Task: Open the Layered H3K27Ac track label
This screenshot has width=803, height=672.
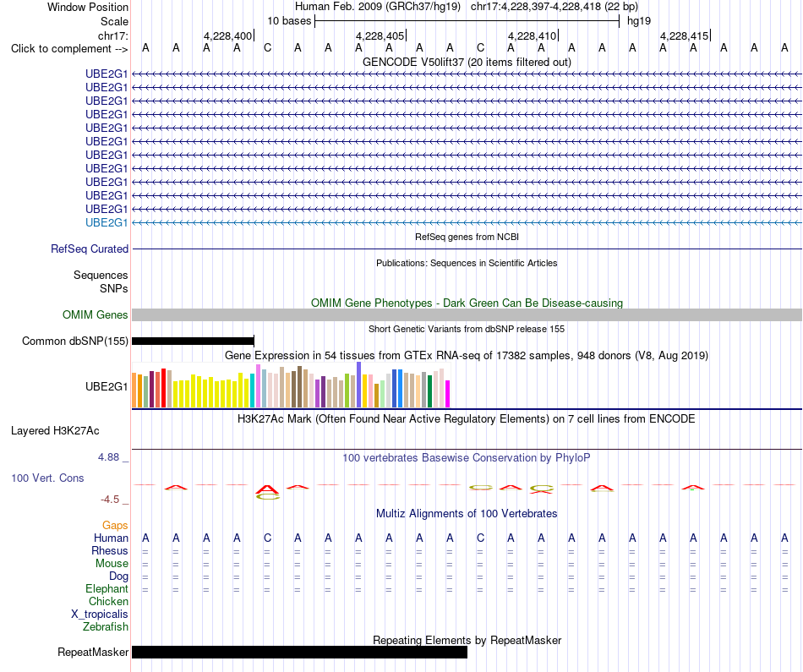Action: point(55,431)
